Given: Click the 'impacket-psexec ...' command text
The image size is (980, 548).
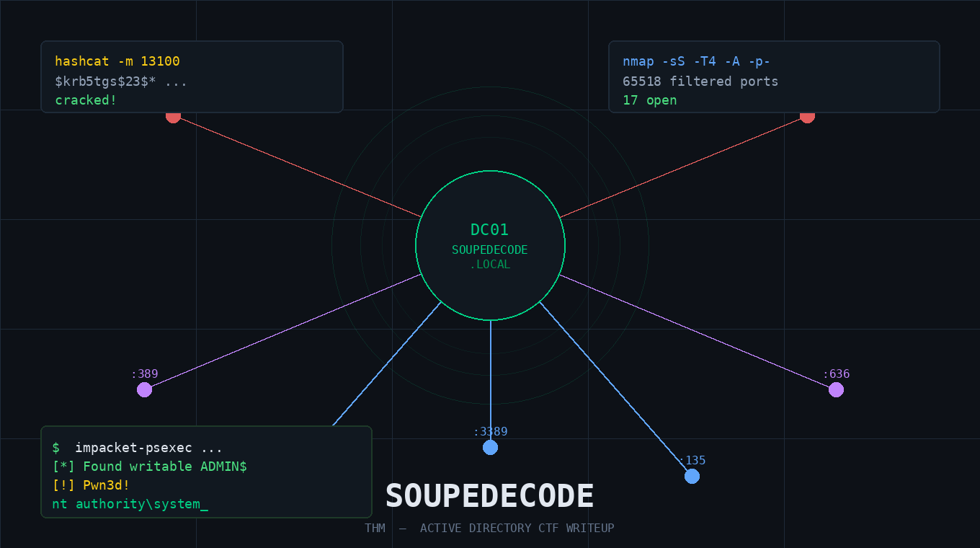Looking at the screenshot, I should click(x=148, y=448).
